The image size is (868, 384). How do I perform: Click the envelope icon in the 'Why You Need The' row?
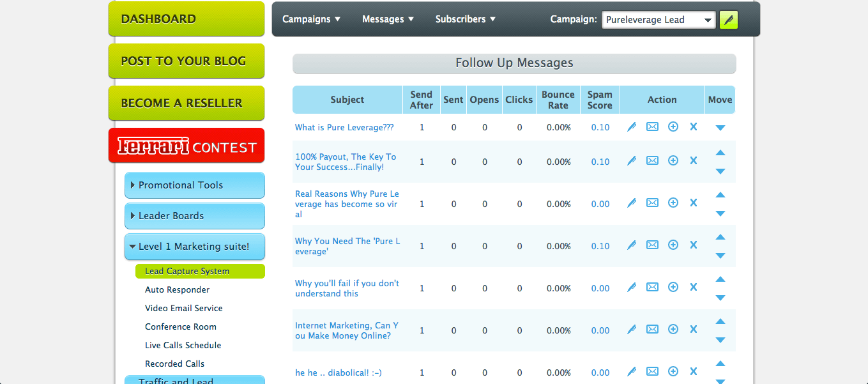click(652, 245)
